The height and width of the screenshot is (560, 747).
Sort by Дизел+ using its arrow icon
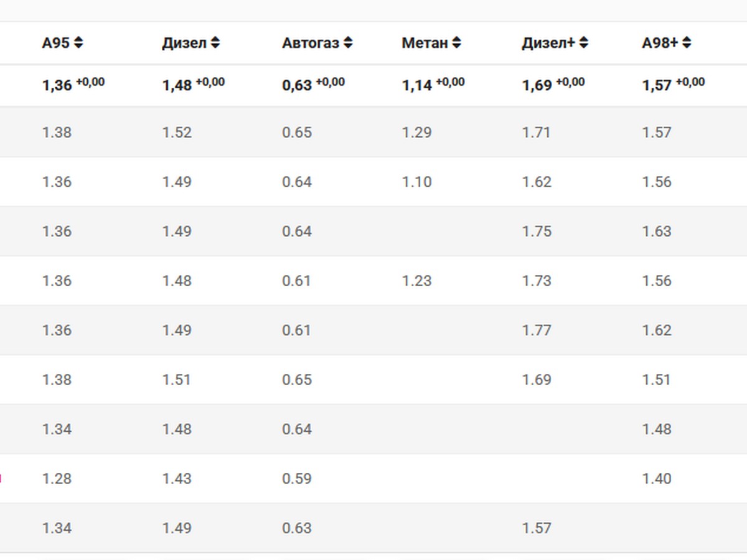click(x=583, y=43)
